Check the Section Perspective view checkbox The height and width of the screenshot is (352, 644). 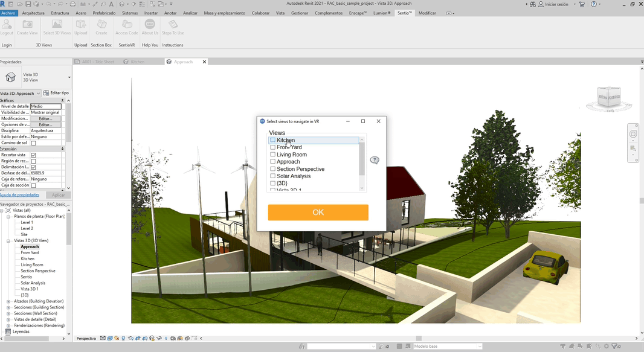point(272,168)
